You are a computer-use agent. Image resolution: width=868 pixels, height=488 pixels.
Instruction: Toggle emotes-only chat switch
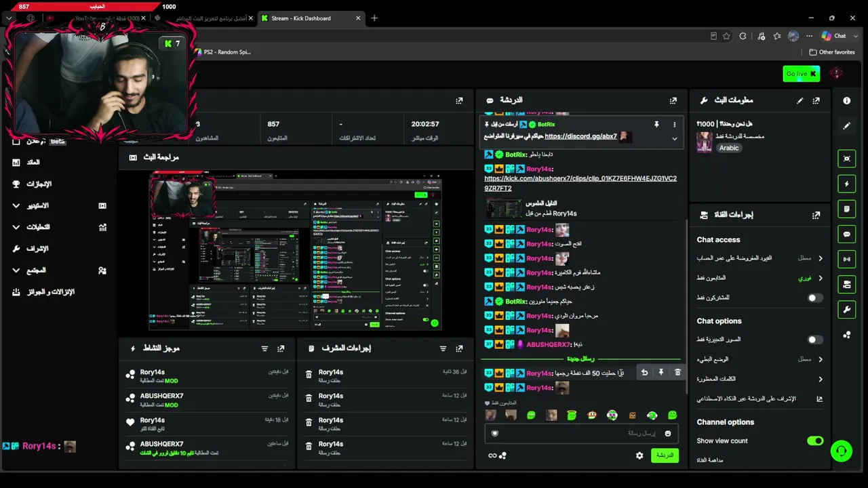(815, 340)
